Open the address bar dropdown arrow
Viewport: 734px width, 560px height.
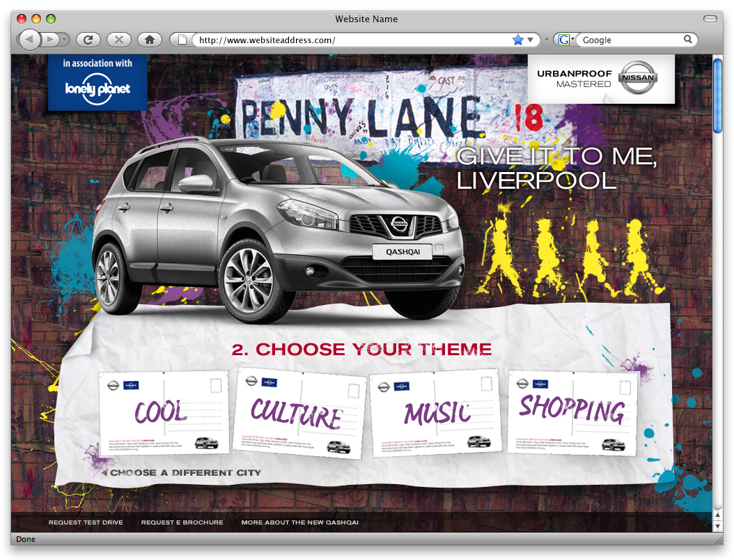coord(531,40)
